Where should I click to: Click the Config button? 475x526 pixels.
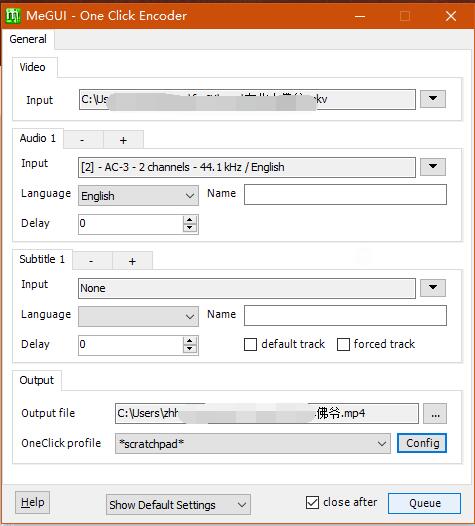point(422,443)
